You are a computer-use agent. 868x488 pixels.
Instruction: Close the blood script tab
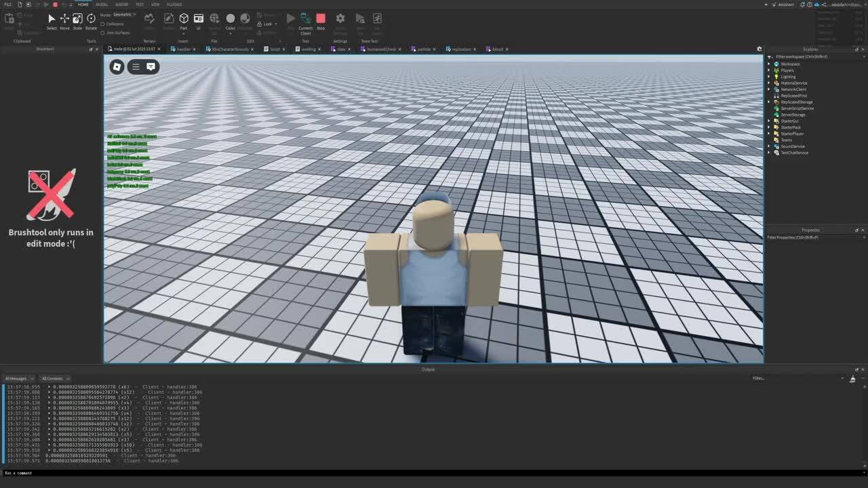tap(508, 49)
